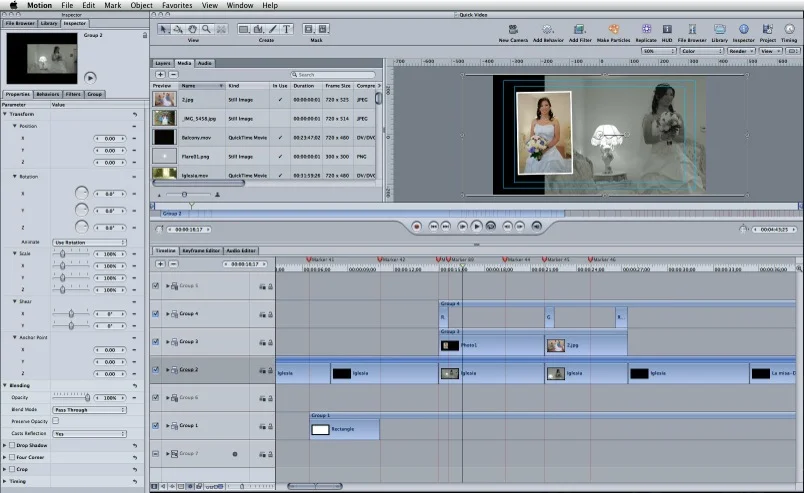
Task: Toggle the Group 6 layer checkbox
Action: coord(155,398)
